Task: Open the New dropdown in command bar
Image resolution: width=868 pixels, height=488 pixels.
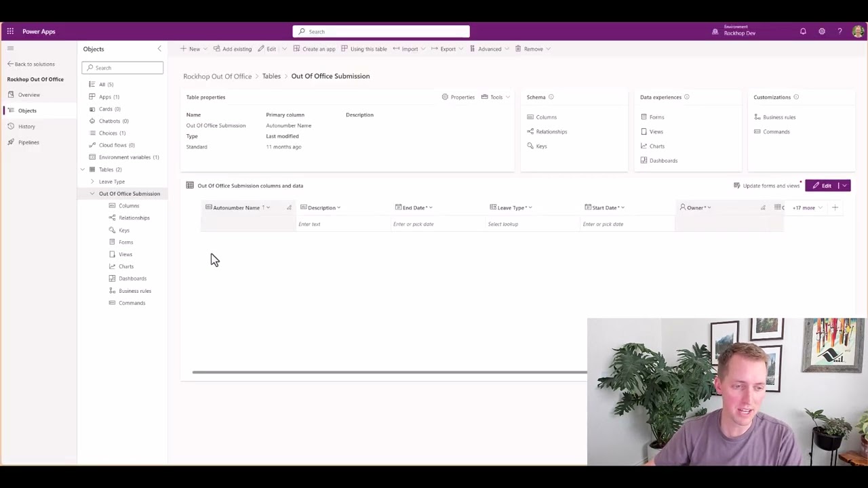Action: [x=194, y=49]
